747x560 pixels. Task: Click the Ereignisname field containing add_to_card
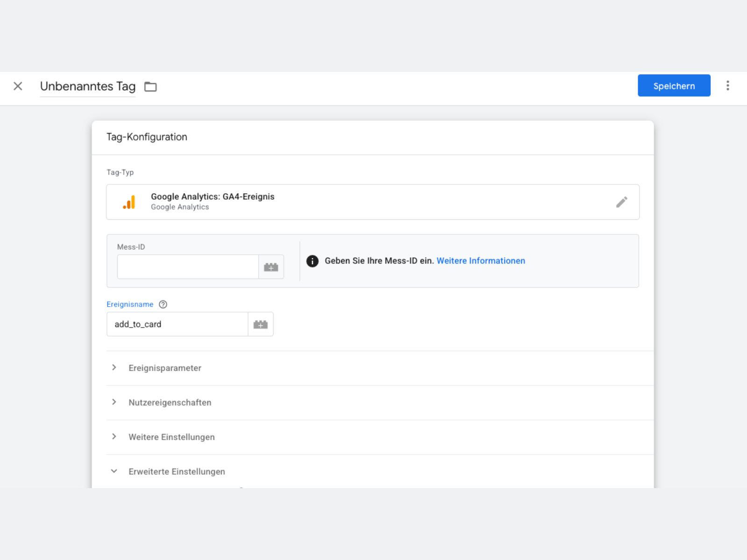[x=177, y=324]
